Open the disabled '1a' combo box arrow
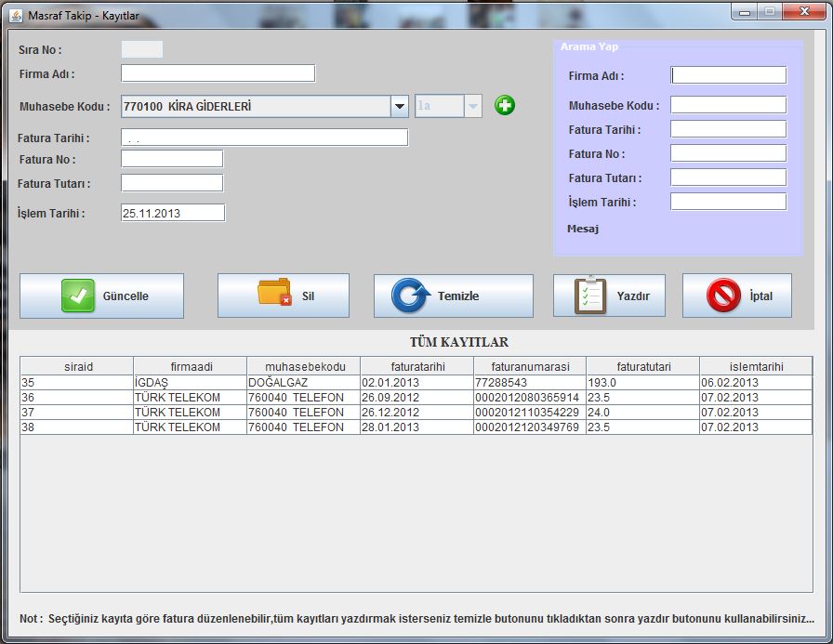The image size is (833, 644). point(473,106)
